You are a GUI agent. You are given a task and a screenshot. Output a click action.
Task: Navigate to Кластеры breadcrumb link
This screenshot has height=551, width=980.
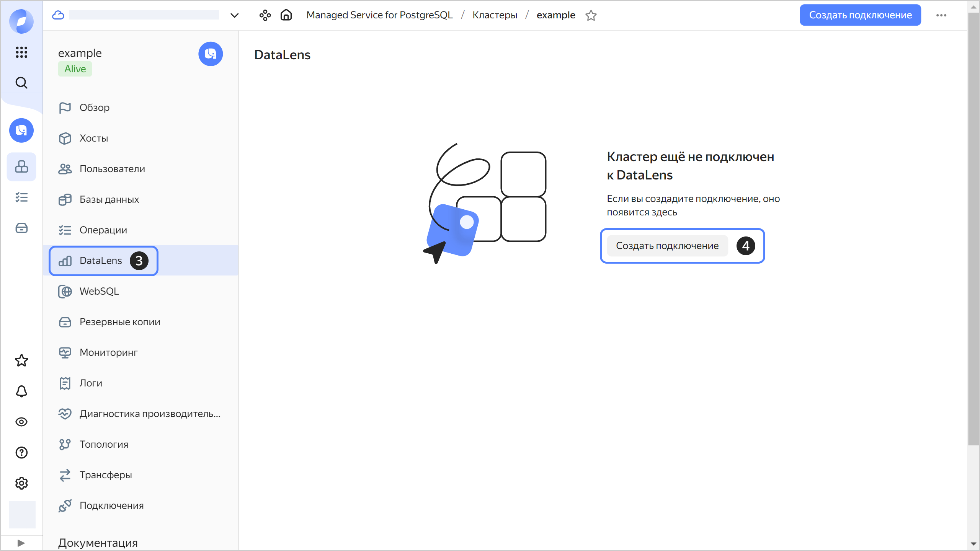tap(495, 15)
